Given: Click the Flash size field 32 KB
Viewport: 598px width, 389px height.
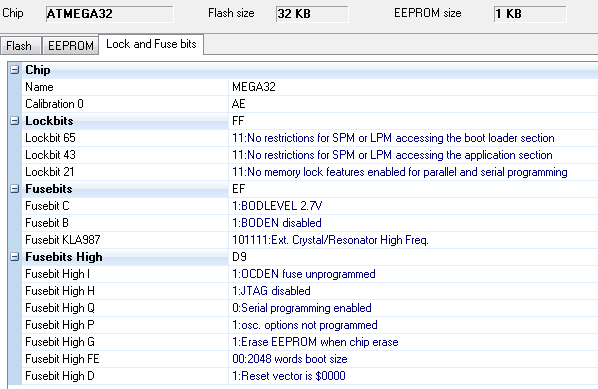Looking at the screenshot, I should pos(312,14).
